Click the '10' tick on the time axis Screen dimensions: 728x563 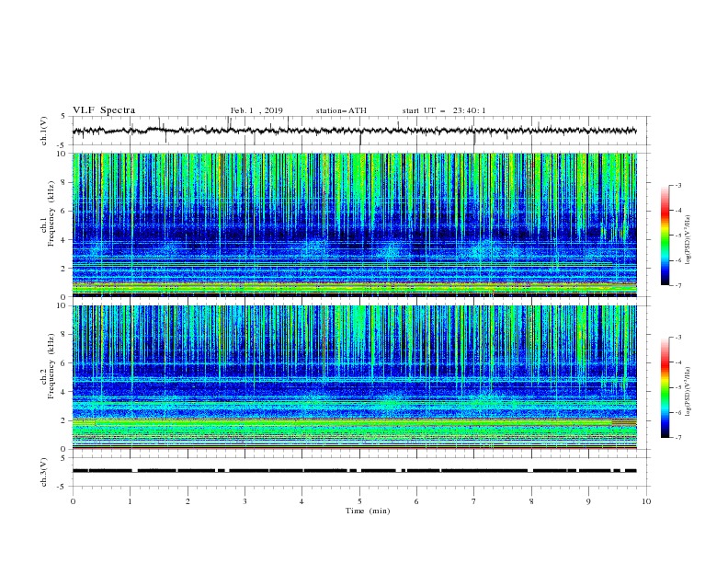click(x=646, y=501)
